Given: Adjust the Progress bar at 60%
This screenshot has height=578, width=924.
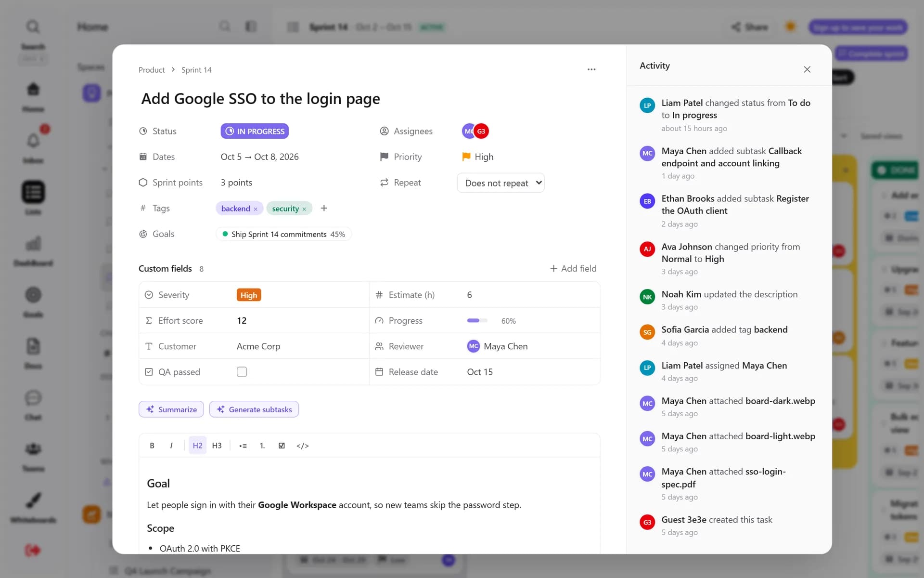Looking at the screenshot, I should 477,320.
